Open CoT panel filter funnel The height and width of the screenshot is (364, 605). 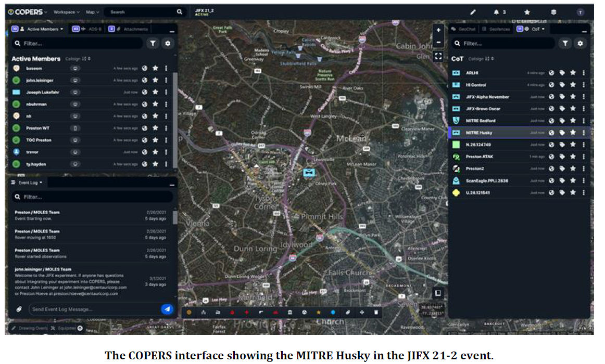tap(565, 44)
